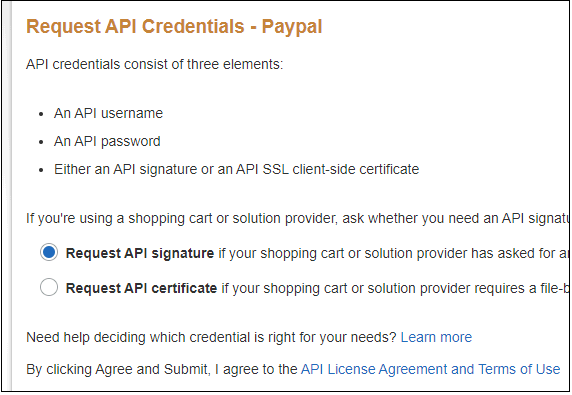Choose the Request API certificate radio option
Screen dimensions: 572x395
[49, 287]
